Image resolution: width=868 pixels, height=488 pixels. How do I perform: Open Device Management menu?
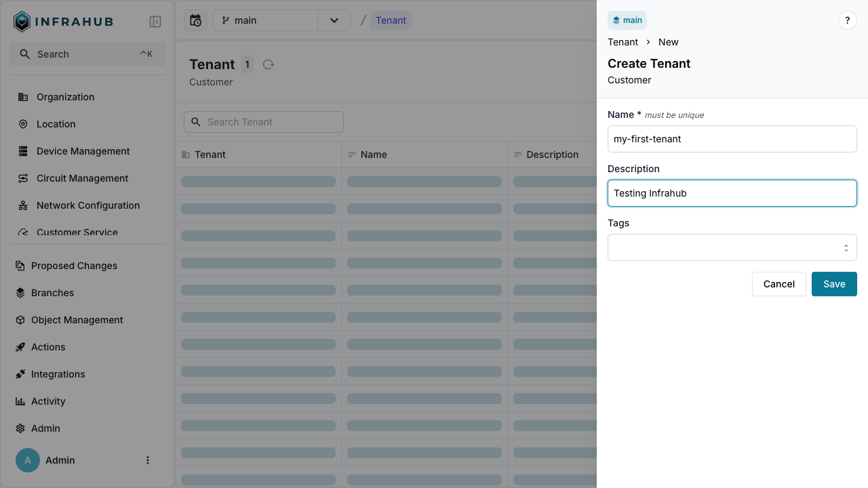83,151
